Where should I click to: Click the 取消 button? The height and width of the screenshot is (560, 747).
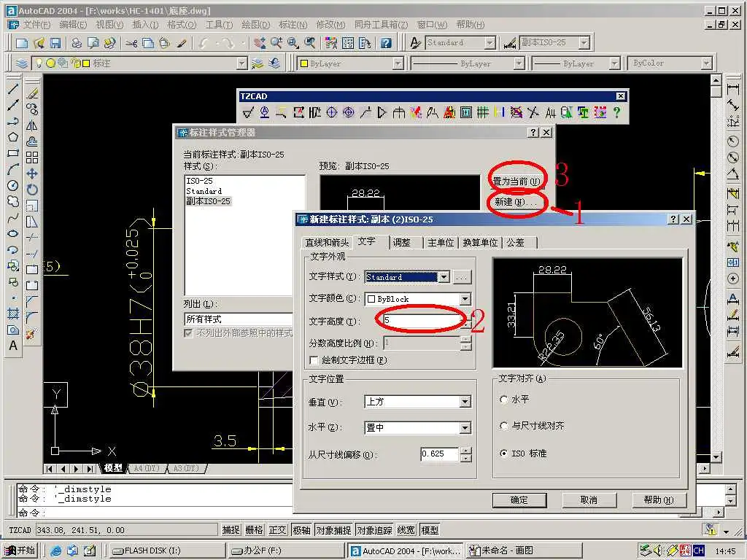tap(589, 500)
